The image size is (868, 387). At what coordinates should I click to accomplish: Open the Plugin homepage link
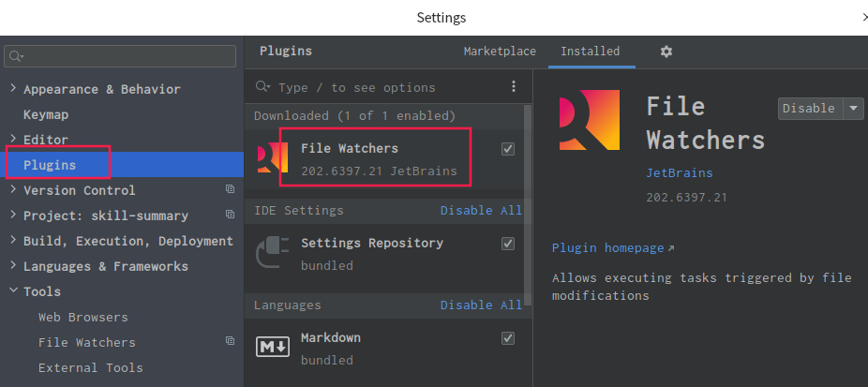(613, 248)
